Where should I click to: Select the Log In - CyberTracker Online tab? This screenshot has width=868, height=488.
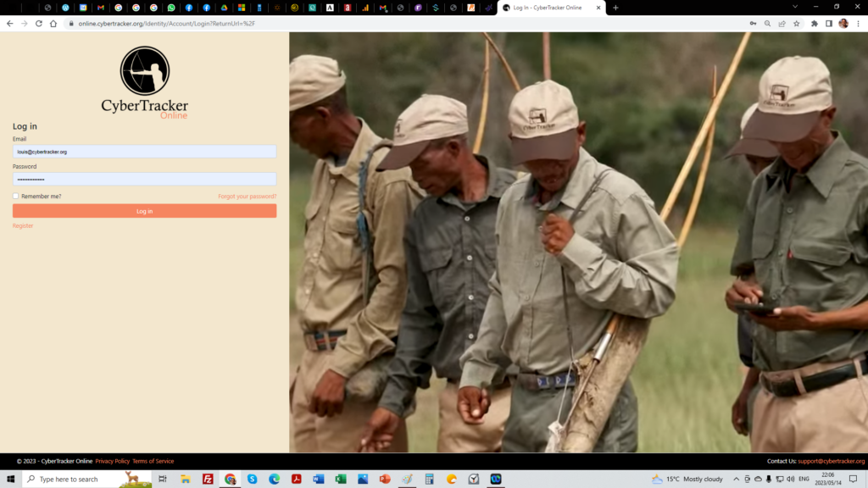tap(549, 8)
